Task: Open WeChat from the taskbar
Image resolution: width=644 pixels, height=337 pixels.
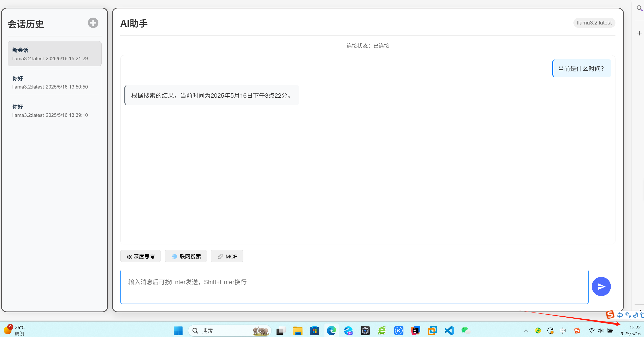Action: pyautogui.click(x=466, y=331)
